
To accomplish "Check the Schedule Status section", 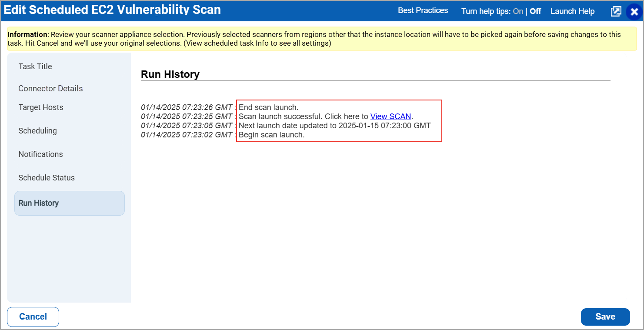I will [47, 177].
